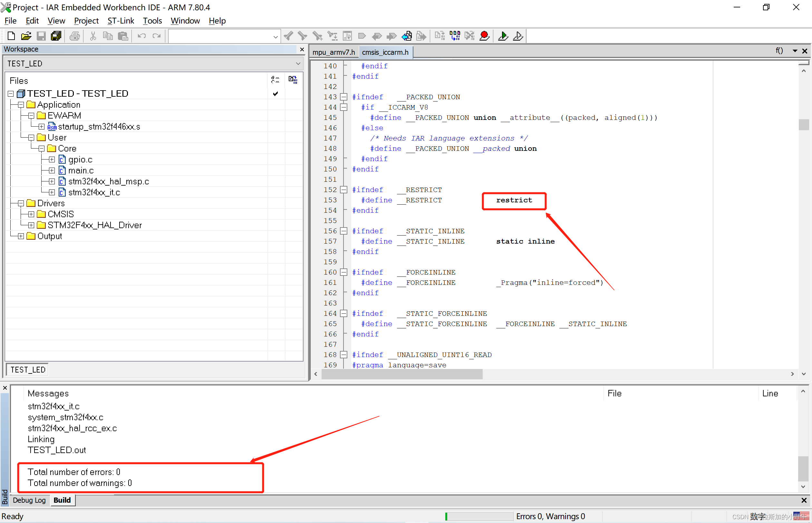Image resolution: width=812 pixels, height=523 pixels.
Task: Click the Make build icon
Action: click(455, 36)
